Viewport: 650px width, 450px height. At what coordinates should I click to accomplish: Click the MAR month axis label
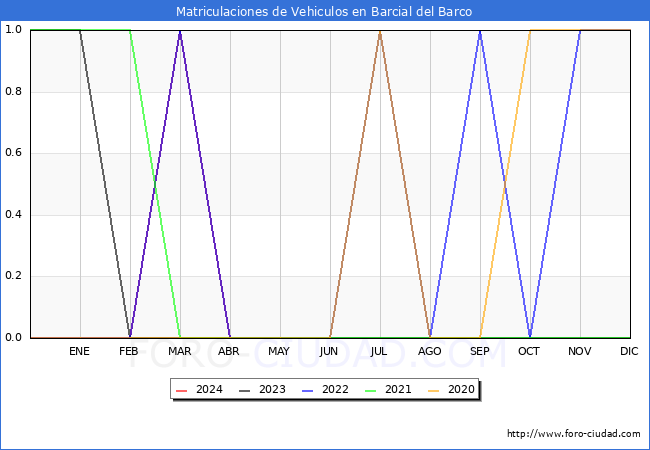tap(179, 351)
